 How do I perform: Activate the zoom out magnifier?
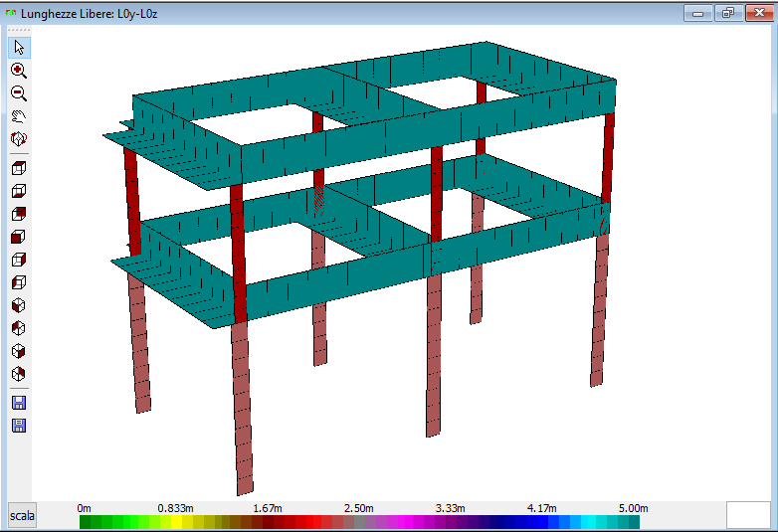pyautogui.click(x=19, y=93)
